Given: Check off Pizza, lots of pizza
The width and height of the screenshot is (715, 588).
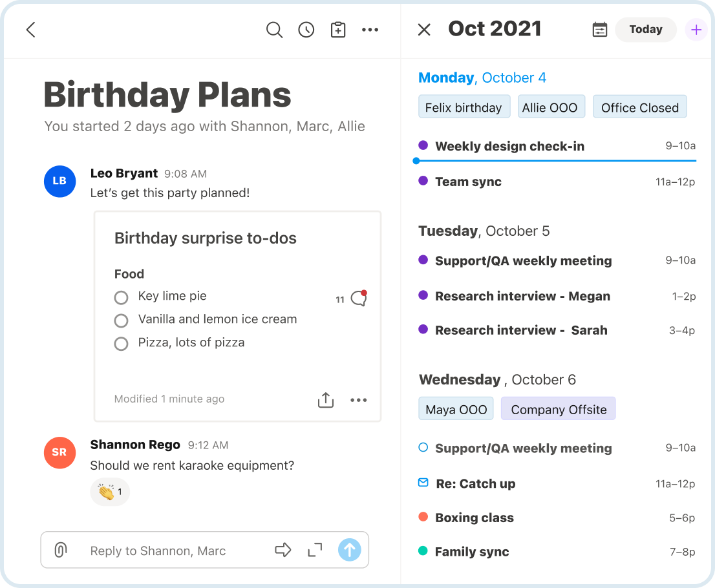Looking at the screenshot, I should [121, 343].
